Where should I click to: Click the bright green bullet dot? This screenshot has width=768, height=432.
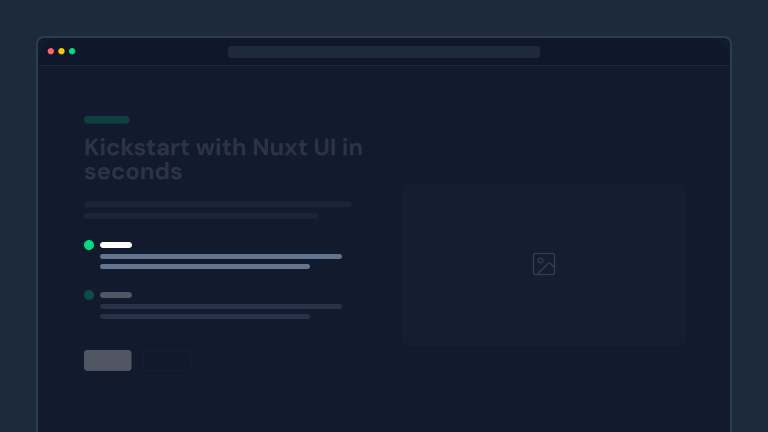click(x=89, y=245)
